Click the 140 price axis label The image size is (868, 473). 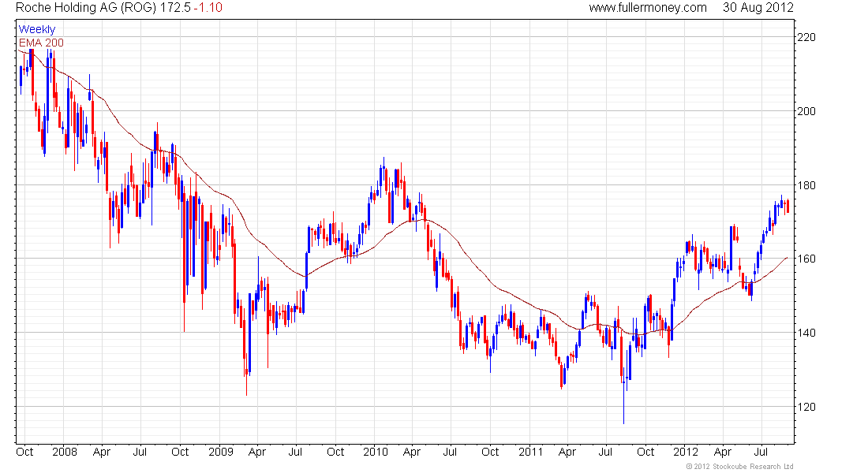[806, 333]
